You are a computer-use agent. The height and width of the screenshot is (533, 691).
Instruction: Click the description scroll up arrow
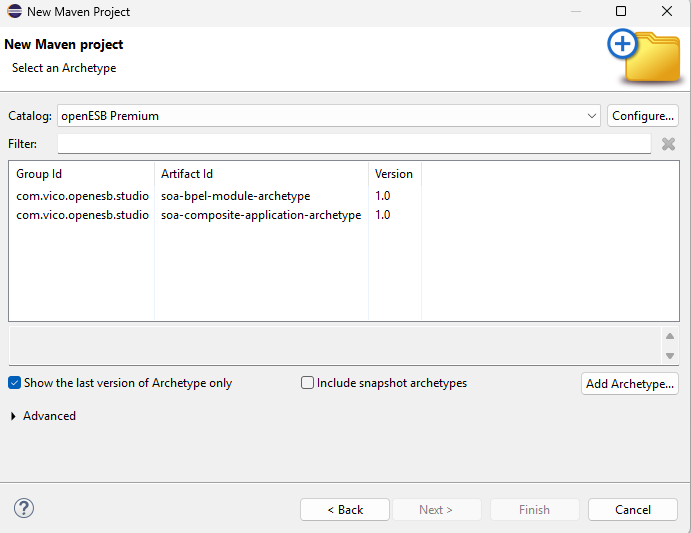point(670,336)
